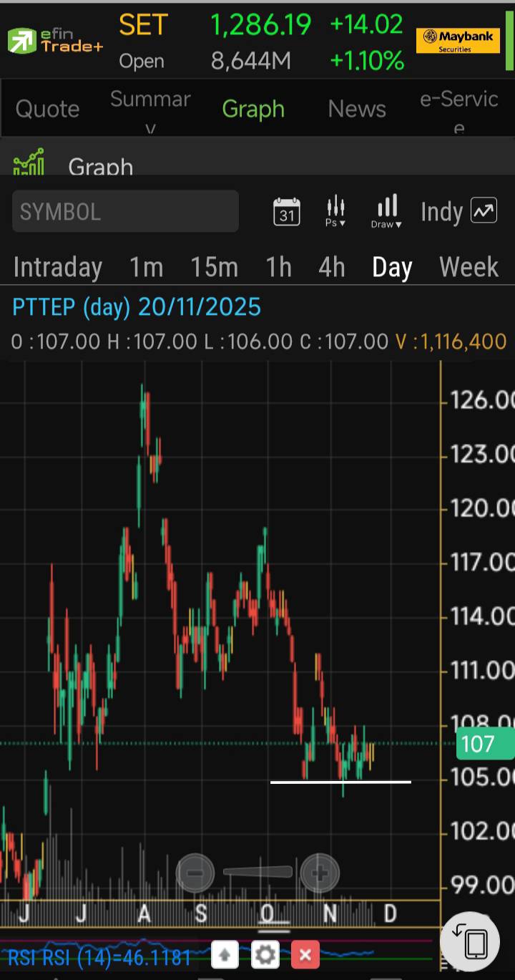Screen dimensions: 515x980
Task: Open the candlestick Ps chart-style dropdown
Action: (x=335, y=212)
